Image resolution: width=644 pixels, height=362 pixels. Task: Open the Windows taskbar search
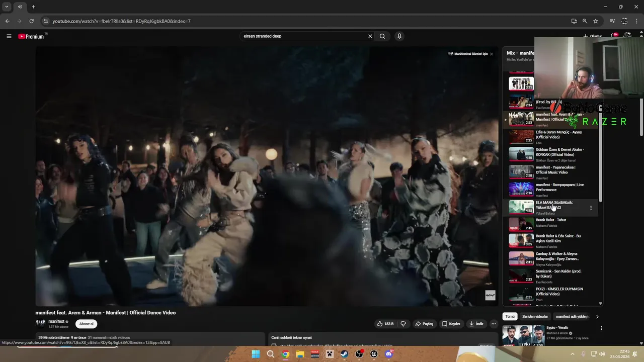(271, 354)
